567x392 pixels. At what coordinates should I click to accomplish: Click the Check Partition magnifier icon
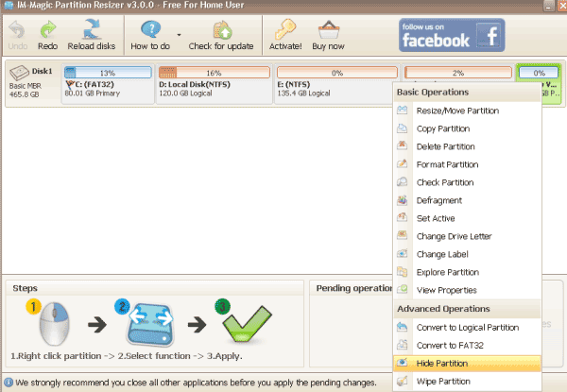point(403,181)
